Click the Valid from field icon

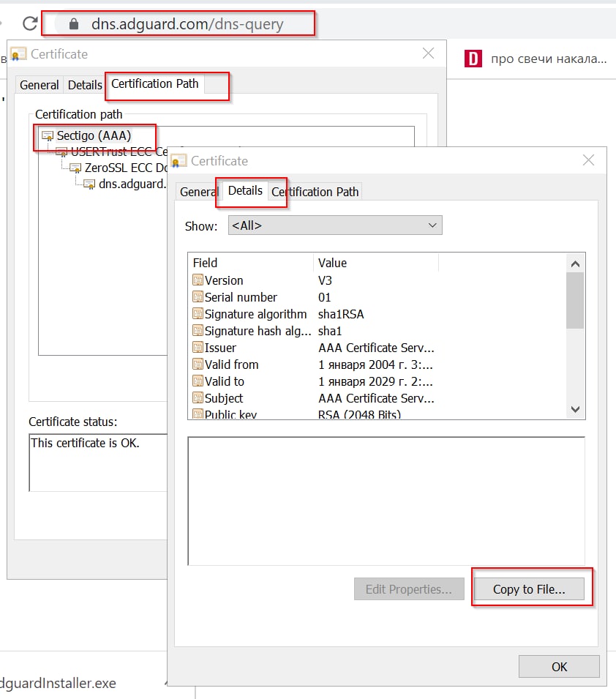click(198, 365)
